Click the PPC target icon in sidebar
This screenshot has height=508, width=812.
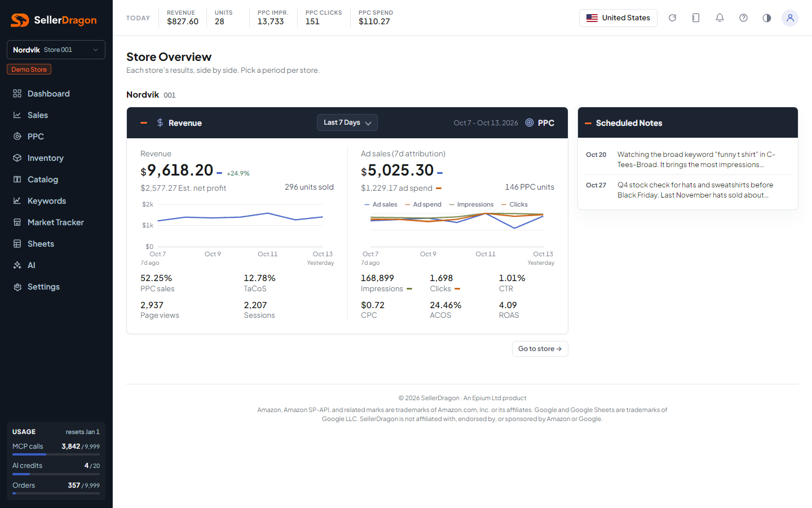coord(17,137)
